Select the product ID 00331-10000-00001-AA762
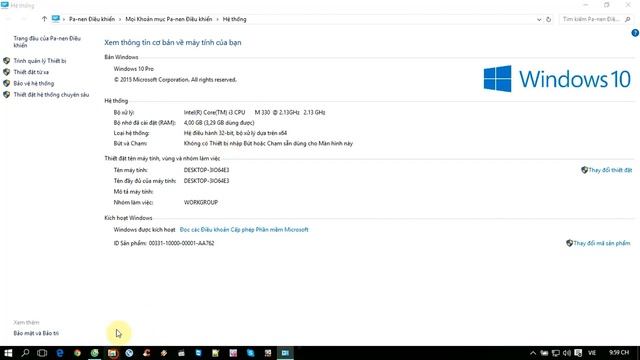640x360 pixels. tap(181, 243)
